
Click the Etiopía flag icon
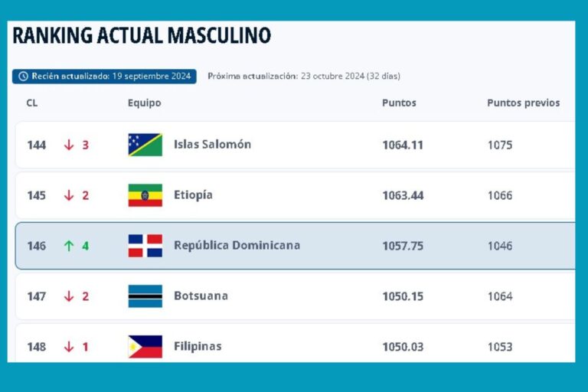(x=145, y=195)
